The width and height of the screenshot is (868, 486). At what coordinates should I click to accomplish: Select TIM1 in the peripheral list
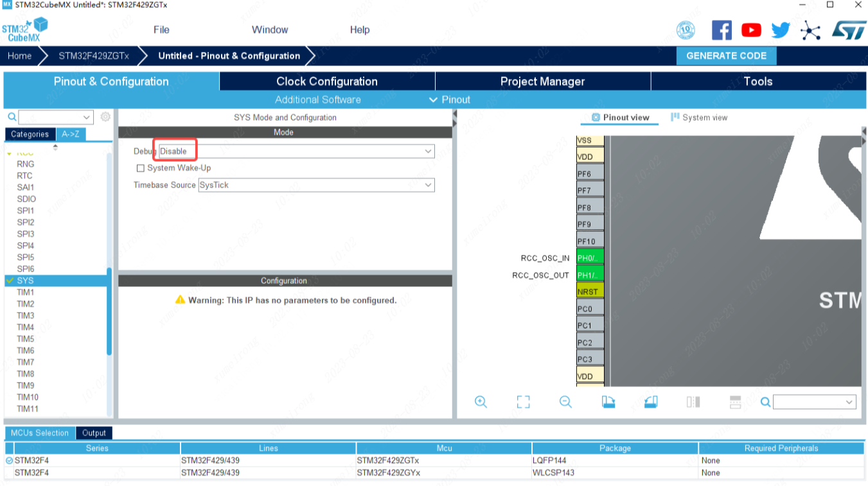point(26,292)
